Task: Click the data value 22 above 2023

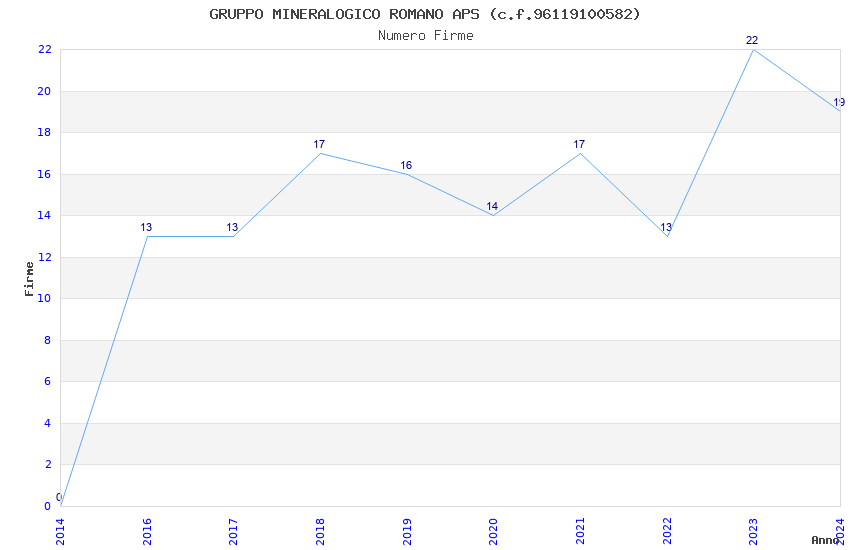Action: (x=752, y=40)
